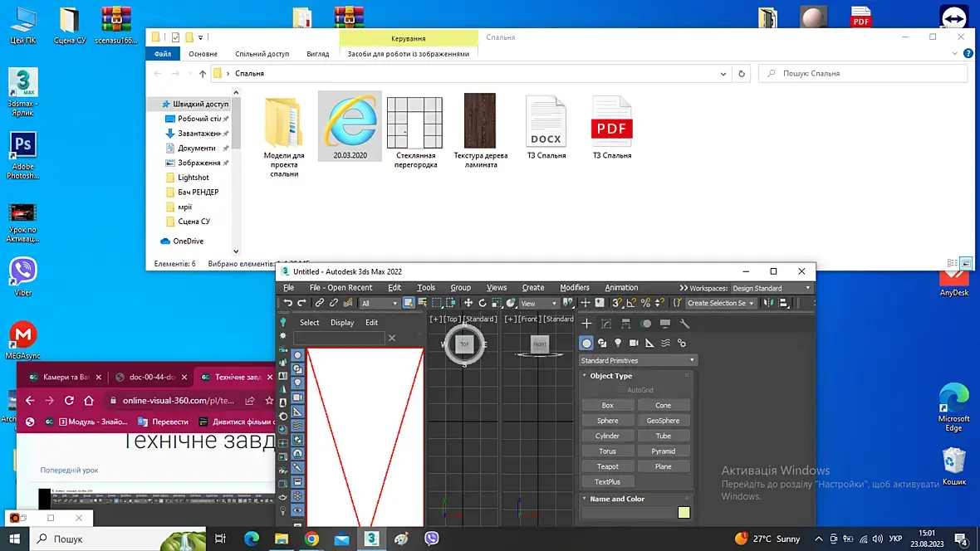980x551 pixels.
Task: Open the Вигляд tab in Explorer
Action: tap(317, 54)
